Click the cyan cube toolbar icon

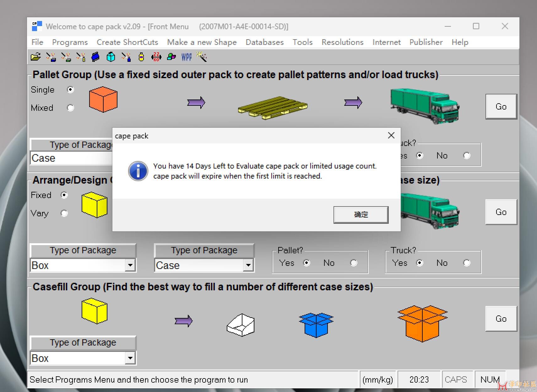pyautogui.click(x=111, y=57)
